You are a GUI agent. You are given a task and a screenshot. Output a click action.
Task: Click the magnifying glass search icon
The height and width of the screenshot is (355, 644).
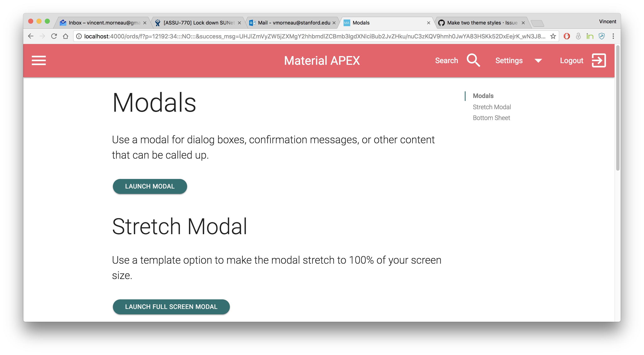pos(473,60)
